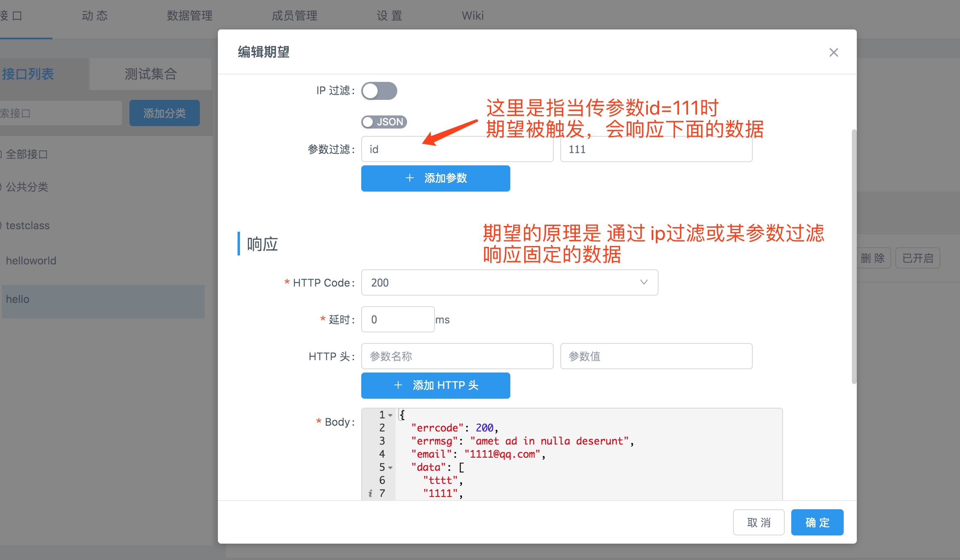
Task: Confirm with the 确定 button
Action: pyautogui.click(x=817, y=522)
